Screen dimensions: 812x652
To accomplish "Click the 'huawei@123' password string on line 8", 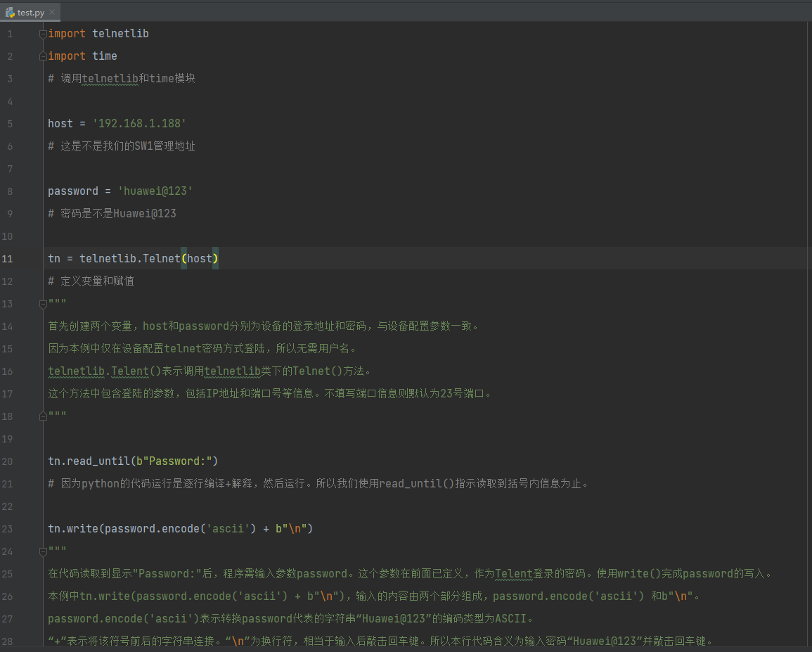I will coord(155,191).
